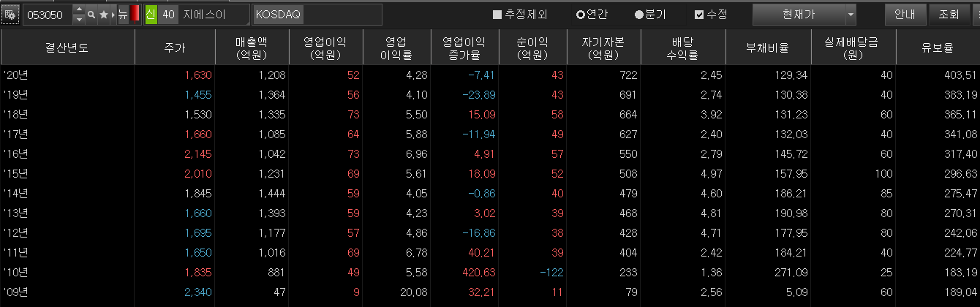Click the sales value 1,444 cell

[272, 193]
